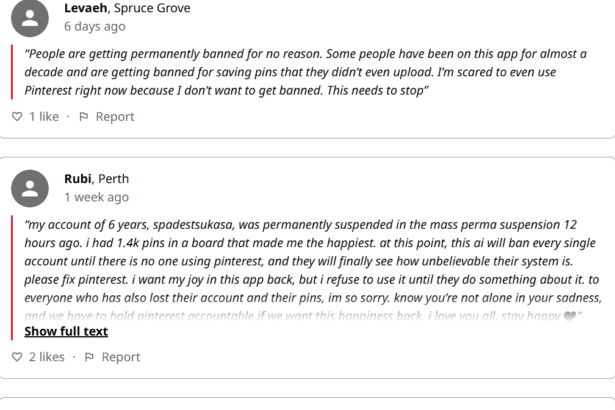
Task: Click the "1 like" count label
Action: [43, 117]
